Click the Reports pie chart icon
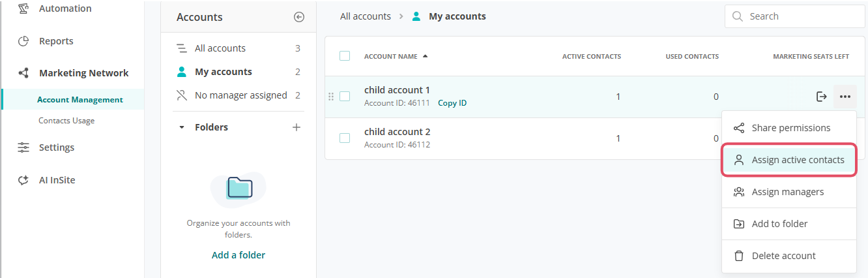 [x=23, y=41]
